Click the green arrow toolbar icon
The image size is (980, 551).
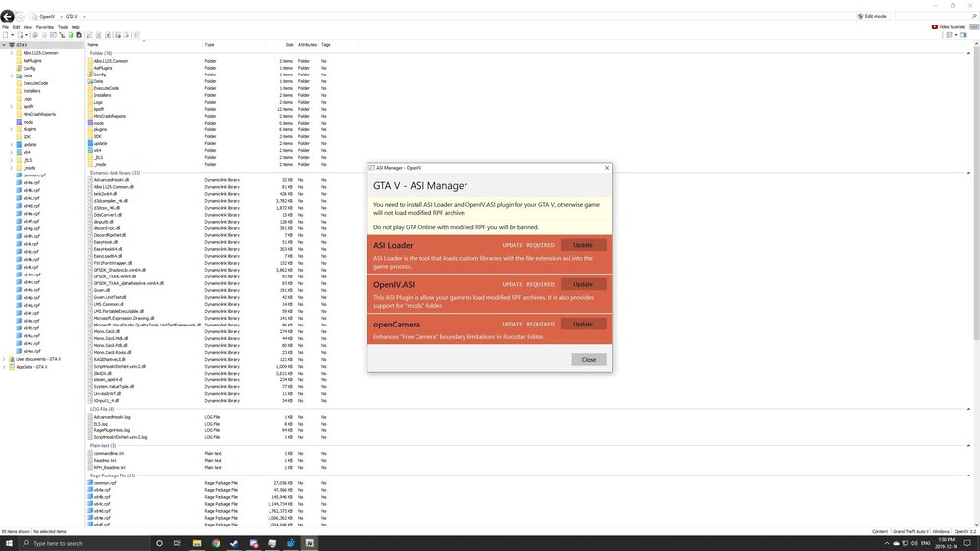point(71,35)
